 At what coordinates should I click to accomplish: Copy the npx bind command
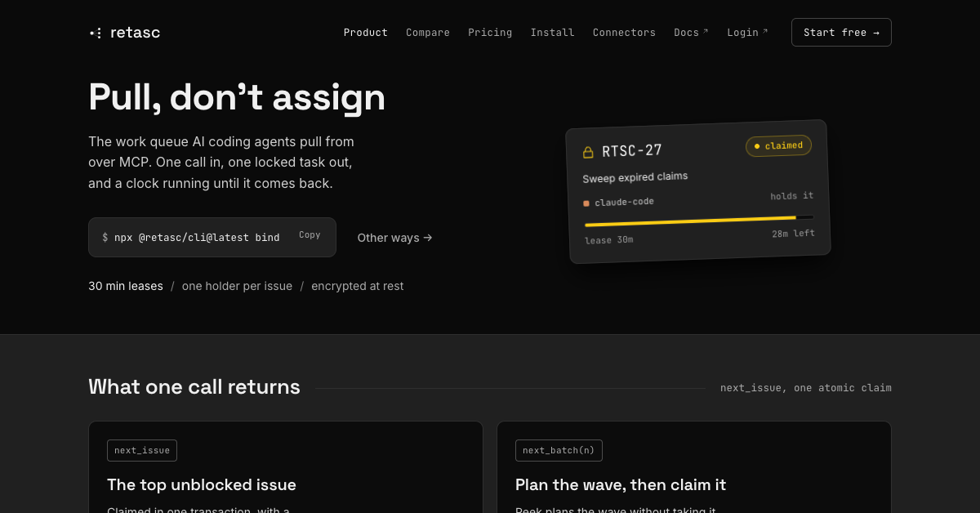coord(310,235)
